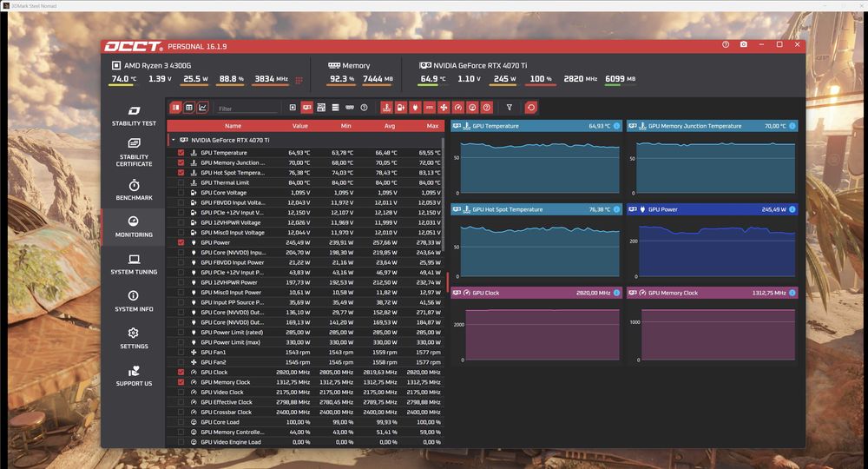Open the System Info section
This screenshot has height=469, width=868.
pos(134,301)
